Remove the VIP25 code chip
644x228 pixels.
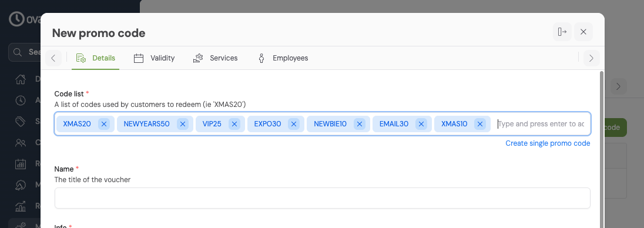click(x=234, y=123)
